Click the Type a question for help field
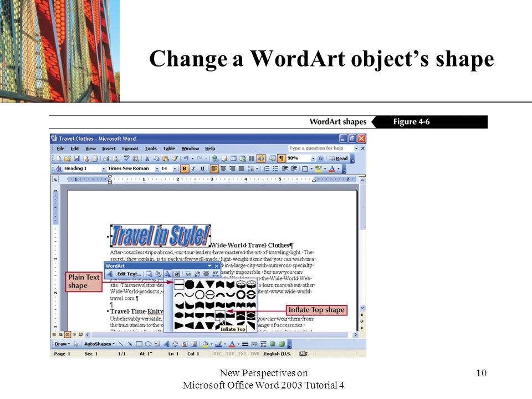 (321, 149)
